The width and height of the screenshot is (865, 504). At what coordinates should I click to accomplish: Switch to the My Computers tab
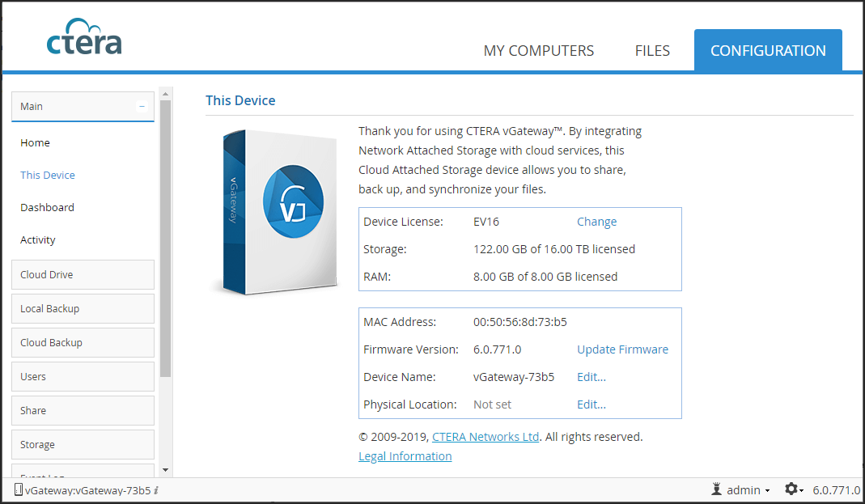pyautogui.click(x=538, y=51)
